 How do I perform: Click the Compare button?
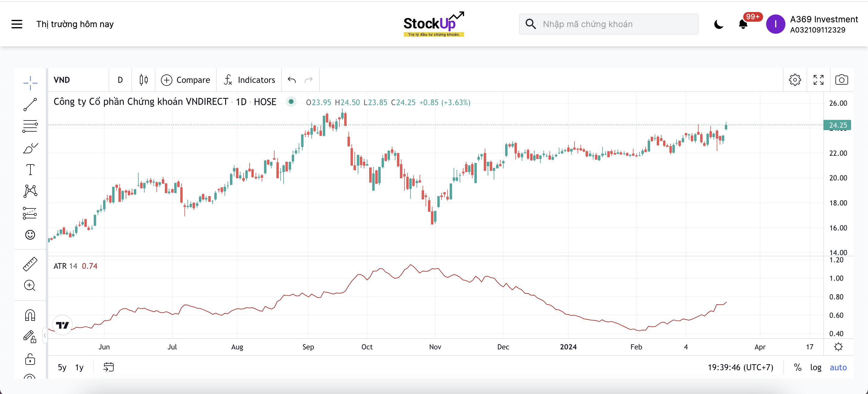pos(186,80)
